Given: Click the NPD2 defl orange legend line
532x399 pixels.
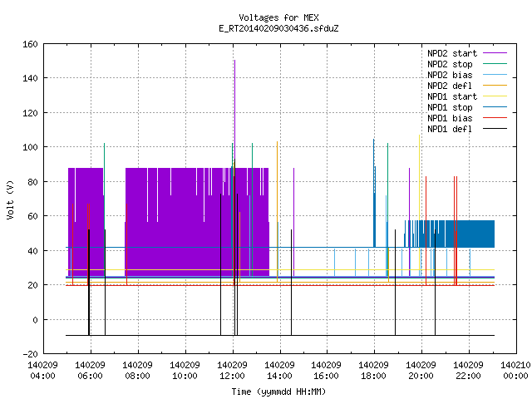Looking at the screenshot, I should coord(495,86).
